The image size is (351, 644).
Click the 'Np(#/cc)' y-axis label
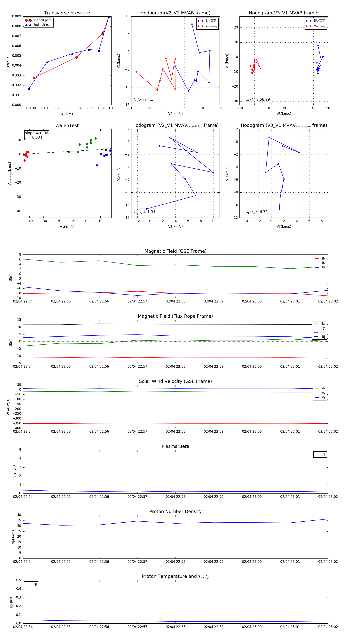[13, 537]
